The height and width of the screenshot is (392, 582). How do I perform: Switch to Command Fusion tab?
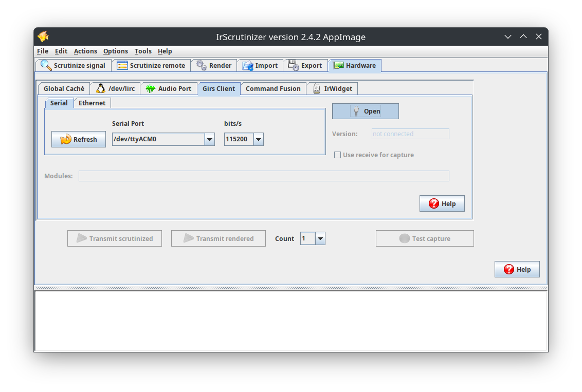273,88
